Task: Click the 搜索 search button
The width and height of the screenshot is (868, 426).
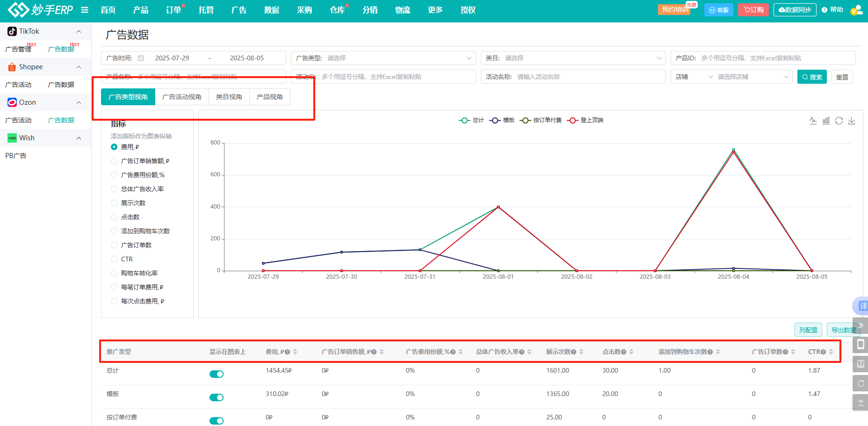Action: tap(812, 77)
